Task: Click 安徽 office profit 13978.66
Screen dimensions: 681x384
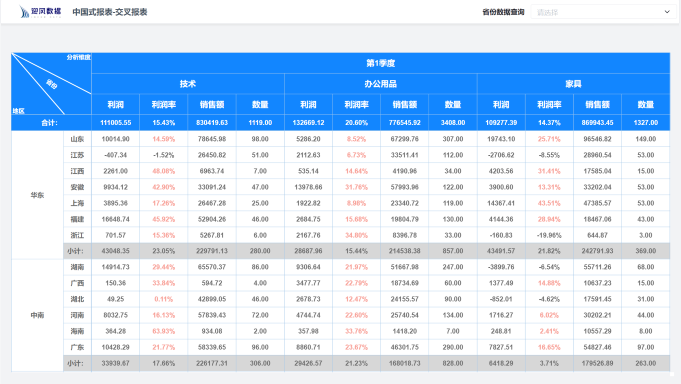Action: (x=308, y=187)
